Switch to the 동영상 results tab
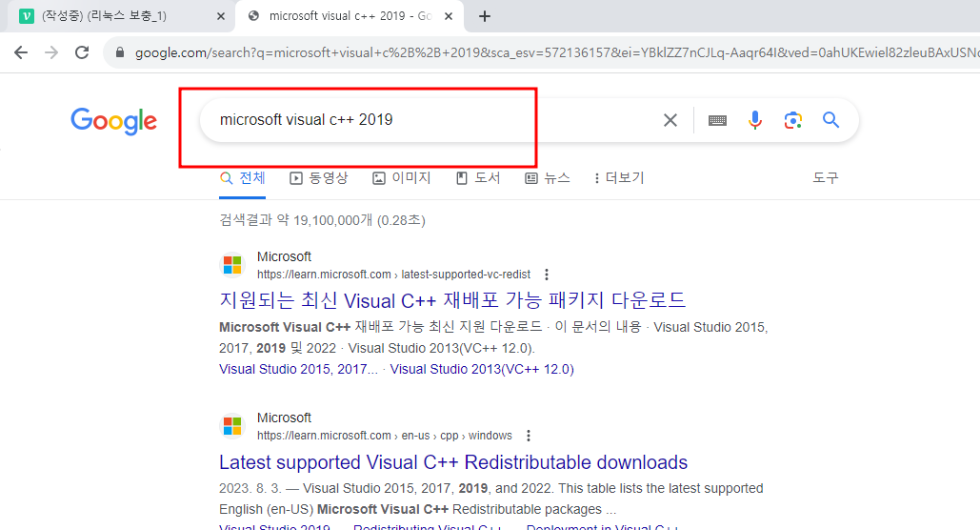The width and height of the screenshot is (980, 530). 319,178
